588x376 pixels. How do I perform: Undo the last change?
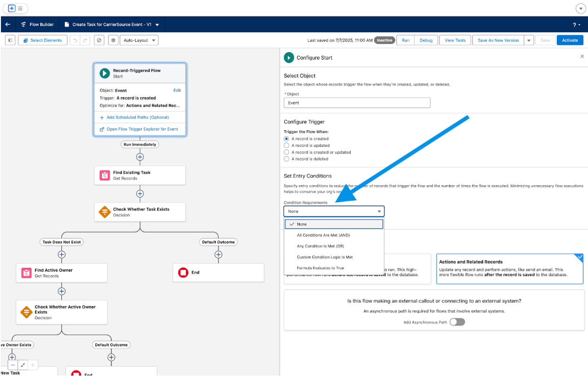click(x=75, y=40)
